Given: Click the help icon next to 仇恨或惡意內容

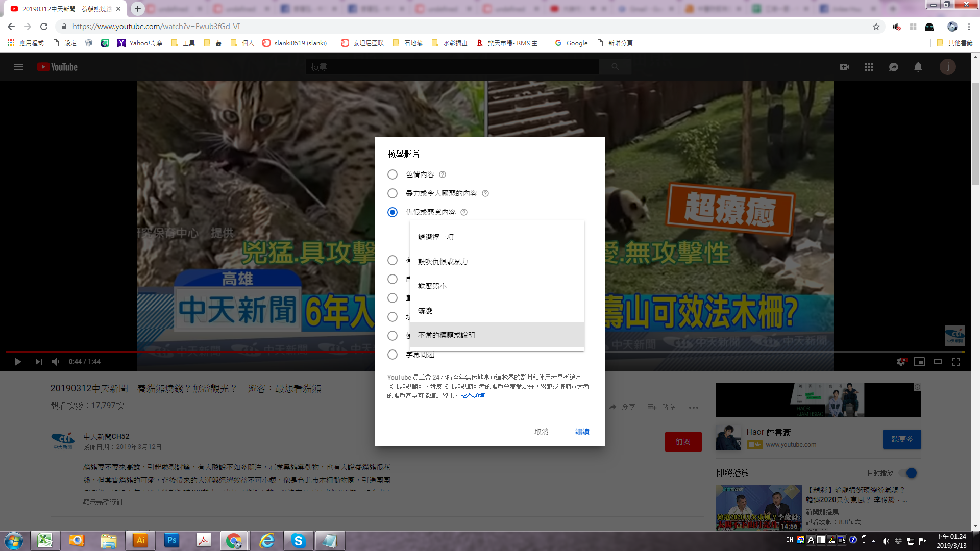Looking at the screenshot, I should (x=464, y=212).
